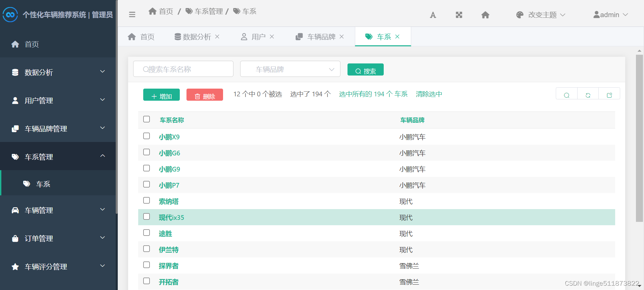Expand the 数据分析 sidebar menu chevron

tap(103, 71)
